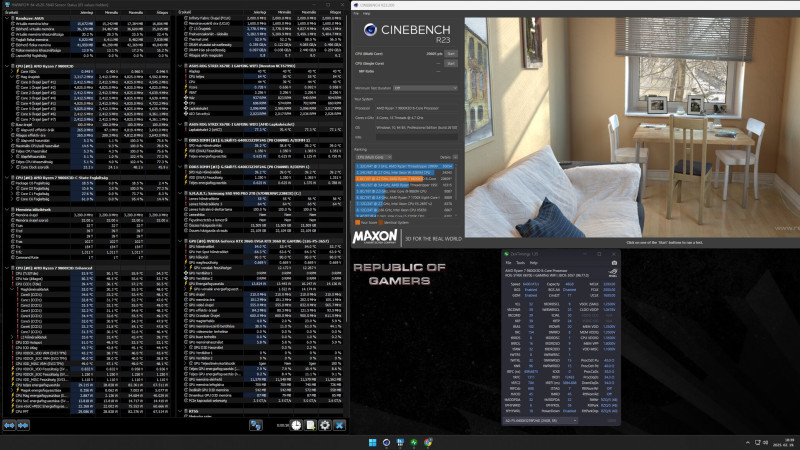800x450 pixels.
Task: Start logging with HWiNFO's log file icon
Action: 311,425
